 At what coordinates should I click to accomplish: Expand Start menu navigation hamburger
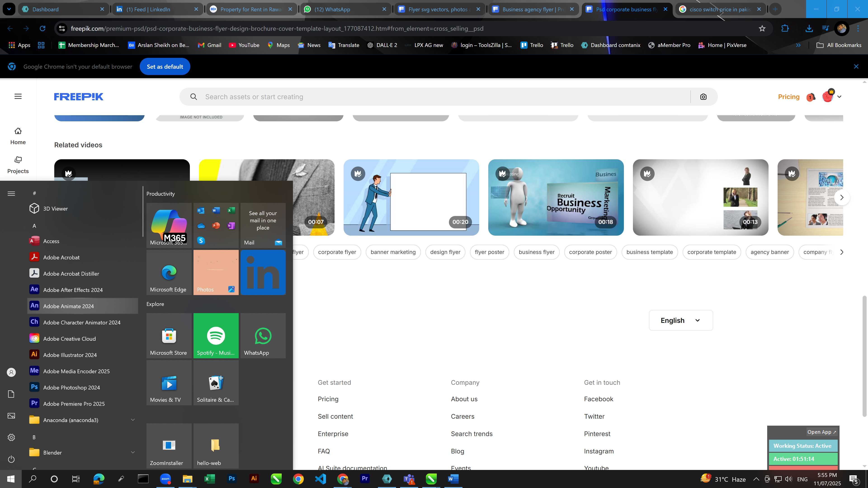coord(11,193)
